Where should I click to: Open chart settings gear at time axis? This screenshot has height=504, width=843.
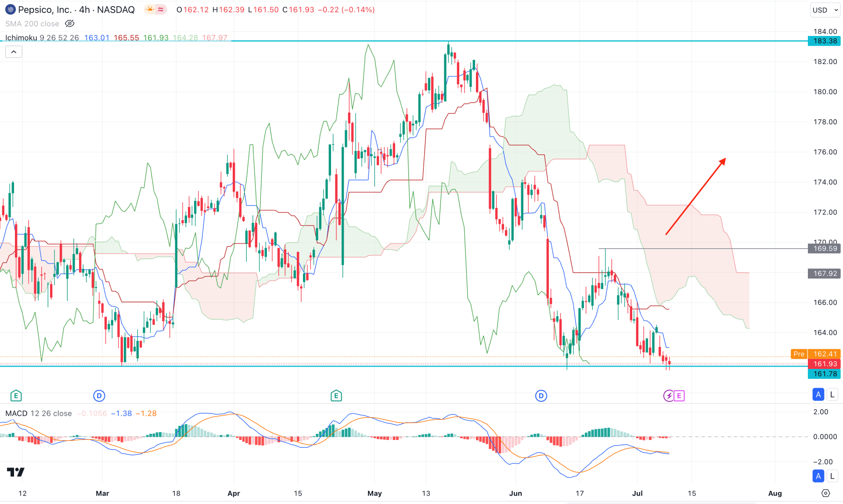825,493
